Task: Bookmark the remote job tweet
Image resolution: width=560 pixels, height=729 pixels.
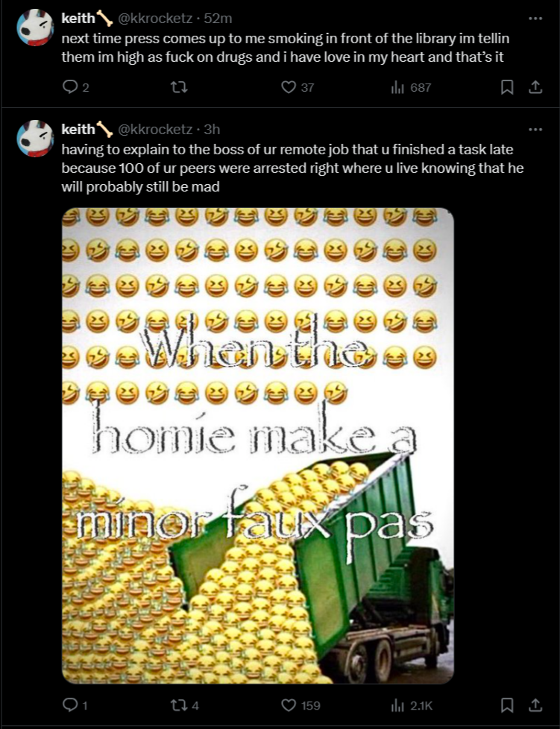Action: click(x=506, y=705)
